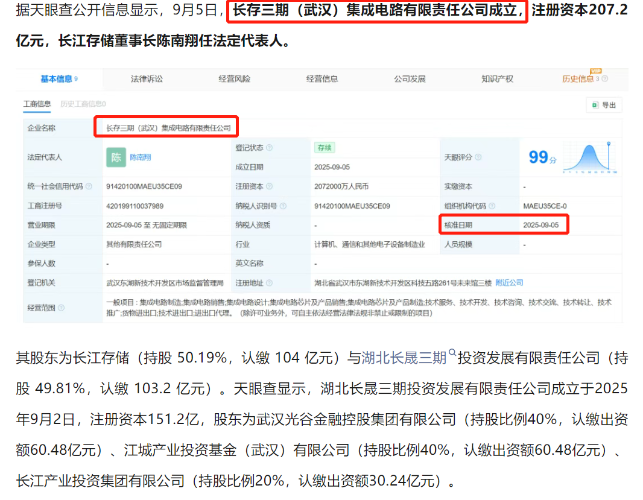Screen dimensions: 643x500
Task: Click taxpayer ID value beside 纳税人识别号
Action: [352, 206]
